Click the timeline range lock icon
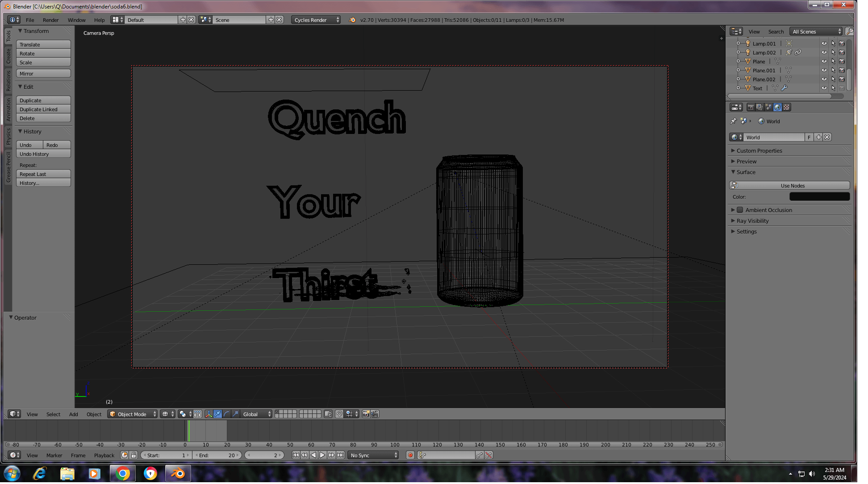868x484 pixels. [134, 455]
